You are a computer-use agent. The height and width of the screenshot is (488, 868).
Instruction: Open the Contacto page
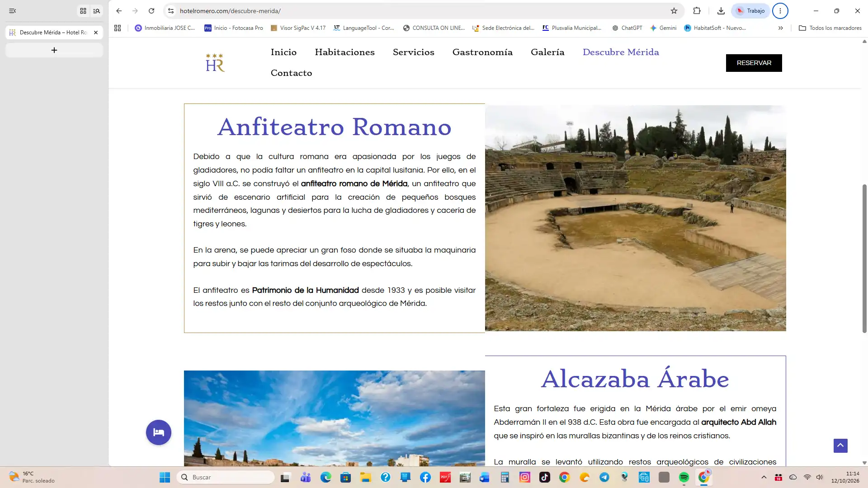coord(291,73)
